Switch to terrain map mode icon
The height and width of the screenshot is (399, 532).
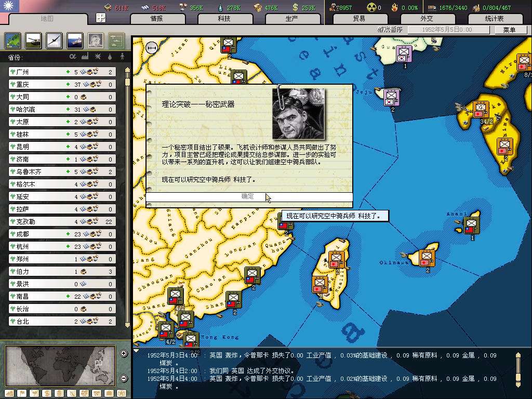[x=10, y=393]
